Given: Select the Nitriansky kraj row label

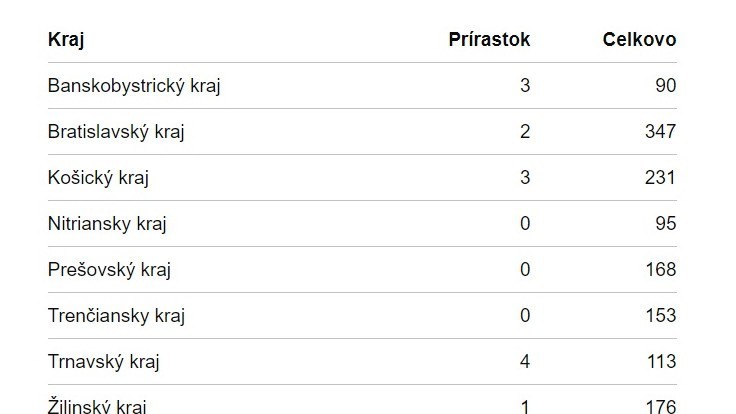Looking at the screenshot, I should 107,224.
